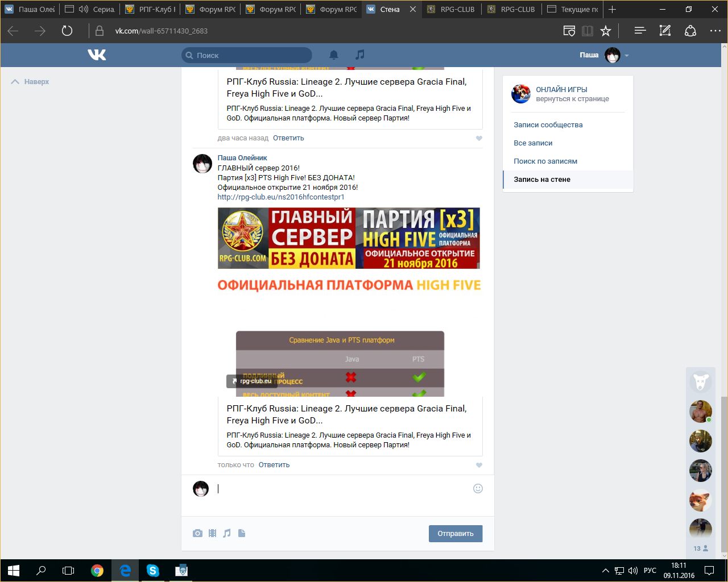Open VK notifications bell
The width and height of the screenshot is (728, 582).
[334, 55]
